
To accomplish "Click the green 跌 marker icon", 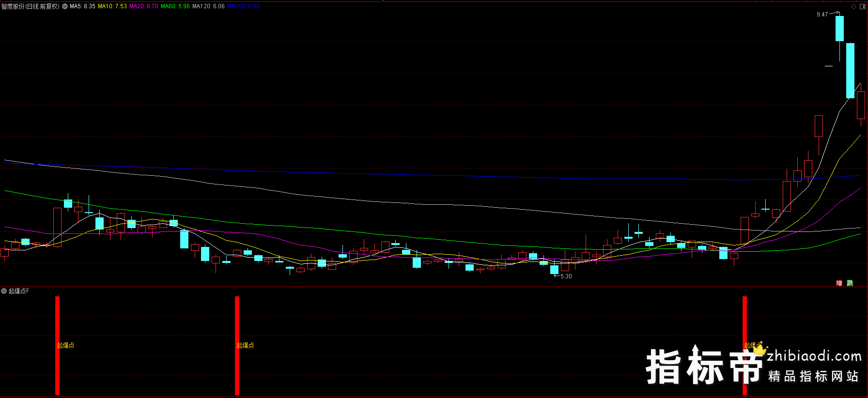I will coord(850,283).
